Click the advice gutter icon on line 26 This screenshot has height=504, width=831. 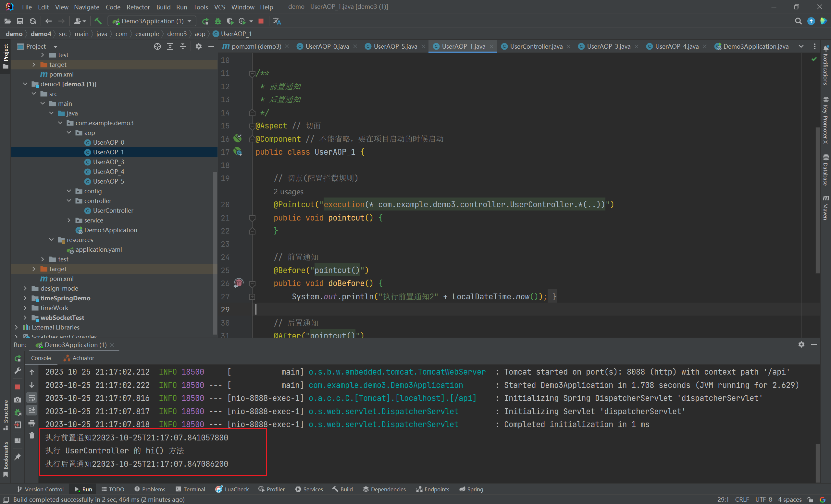click(239, 283)
